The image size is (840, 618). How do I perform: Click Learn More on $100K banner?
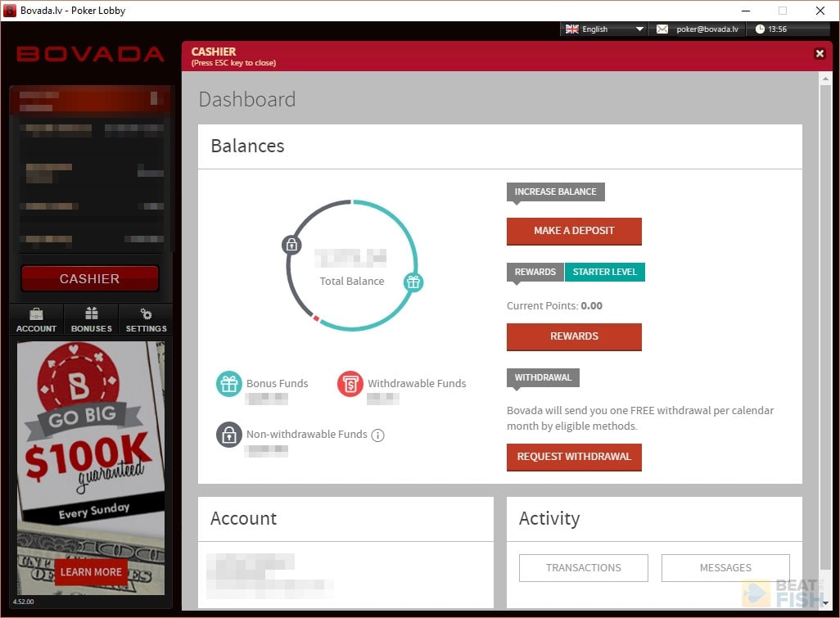click(92, 571)
